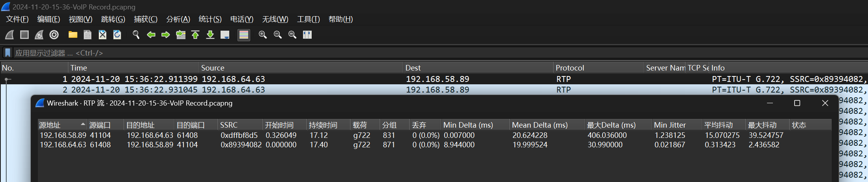868x182 pixels.
Task: Select RTP stream with SSRC 0xdffbf8d5
Action: pyautogui.click(x=239, y=135)
